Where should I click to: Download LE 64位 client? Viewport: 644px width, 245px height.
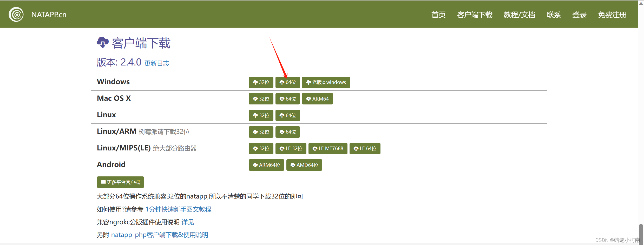pos(365,149)
